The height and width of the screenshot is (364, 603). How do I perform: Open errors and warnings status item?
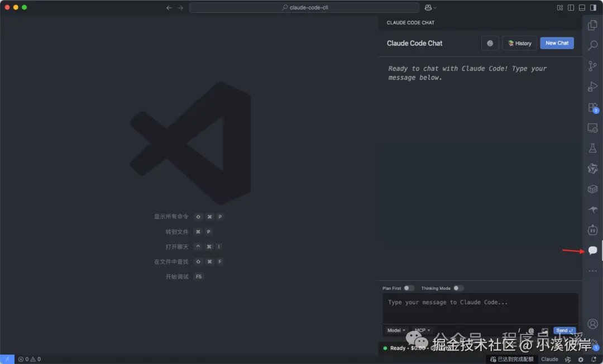pyautogui.click(x=29, y=360)
